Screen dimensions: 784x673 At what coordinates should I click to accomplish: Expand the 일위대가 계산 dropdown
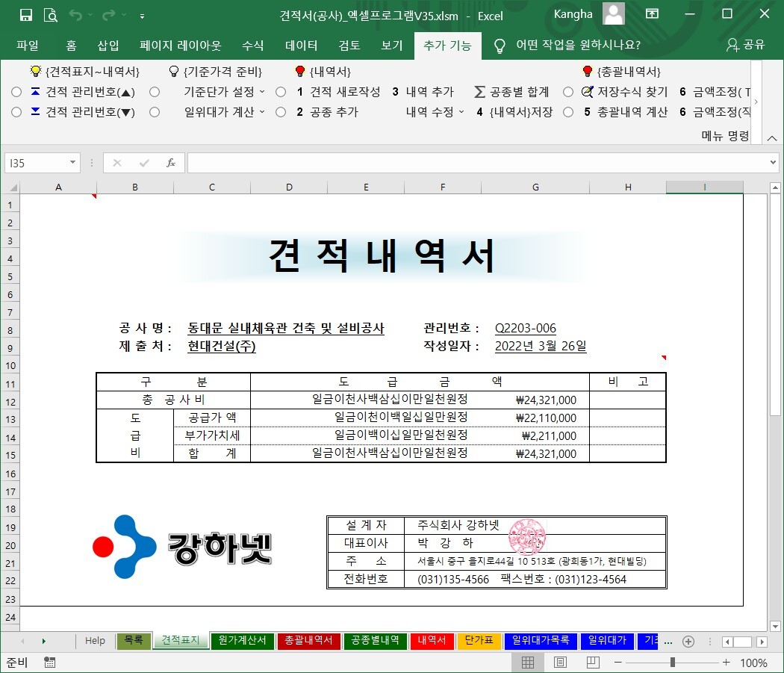coord(262,112)
